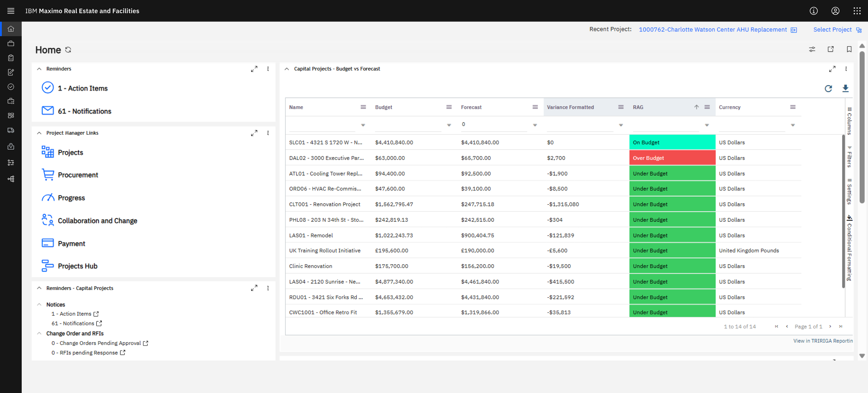868x393 pixels.
Task: Expand the Reminders panel to fullscreen
Action: tap(254, 69)
